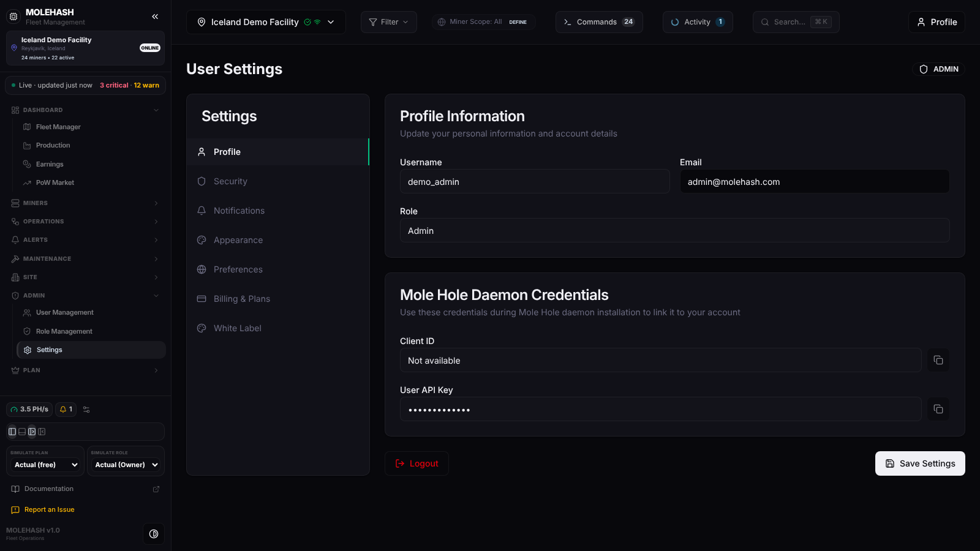This screenshot has width=980, height=551.
Task: Open the Iceland Demo Facility selector dropdown
Action: [x=266, y=22]
